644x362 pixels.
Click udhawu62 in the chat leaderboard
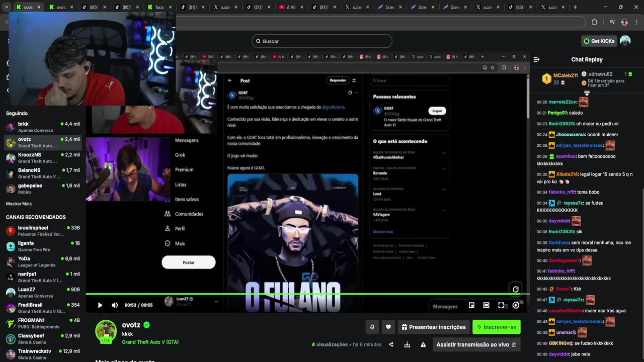(x=600, y=74)
